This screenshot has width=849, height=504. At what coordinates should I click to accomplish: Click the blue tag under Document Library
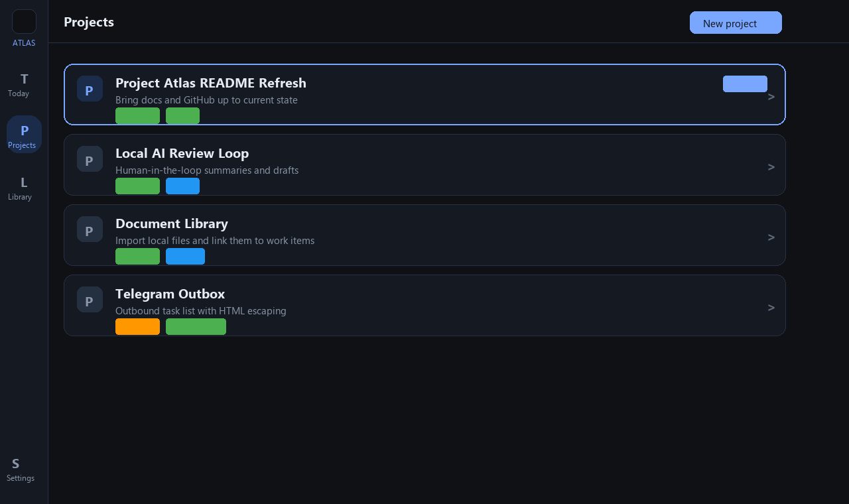185,257
